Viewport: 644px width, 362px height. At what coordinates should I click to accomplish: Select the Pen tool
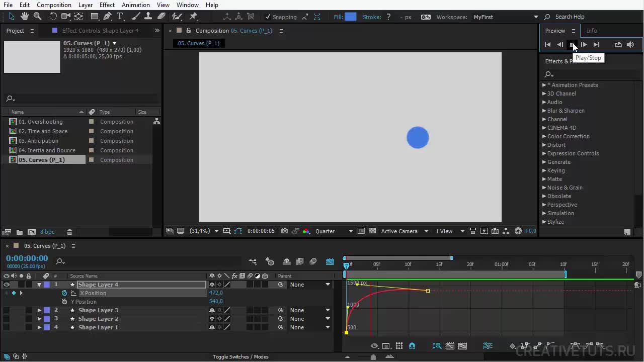pos(107,17)
